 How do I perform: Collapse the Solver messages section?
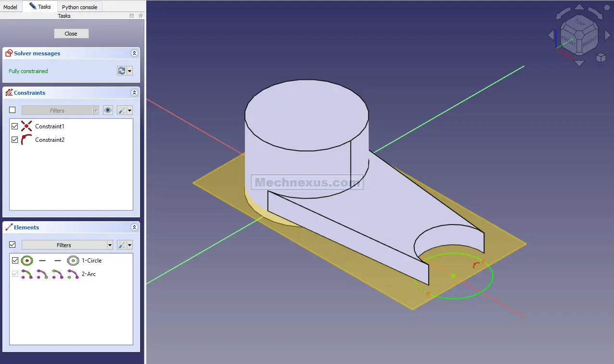[134, 53]
